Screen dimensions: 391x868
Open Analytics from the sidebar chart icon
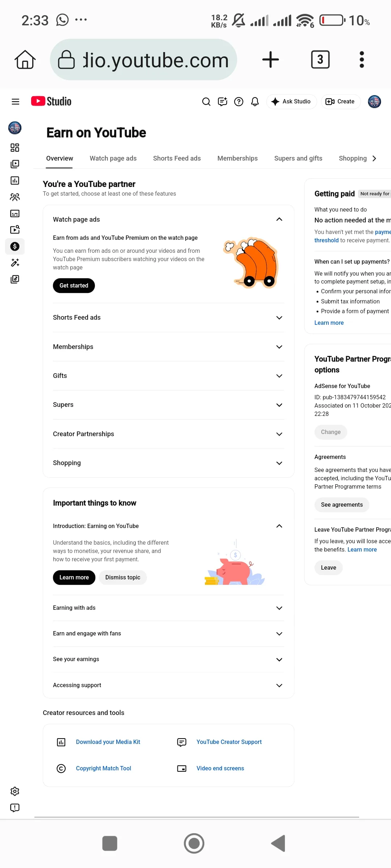[x=15, y=180]
